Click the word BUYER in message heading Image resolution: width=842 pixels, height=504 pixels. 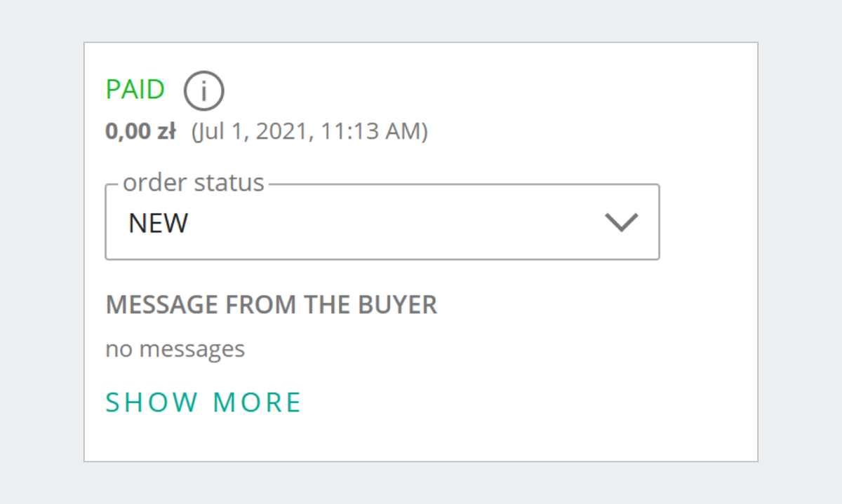click(x=398, y=305)
